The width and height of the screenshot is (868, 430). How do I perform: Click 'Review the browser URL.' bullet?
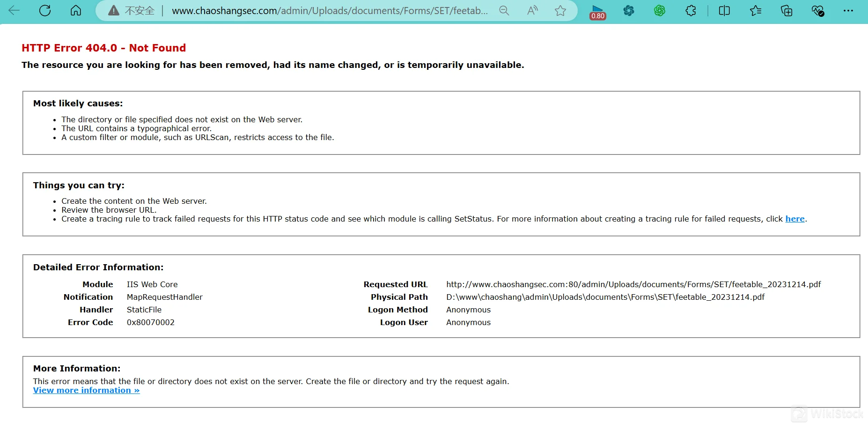(109, 210)
